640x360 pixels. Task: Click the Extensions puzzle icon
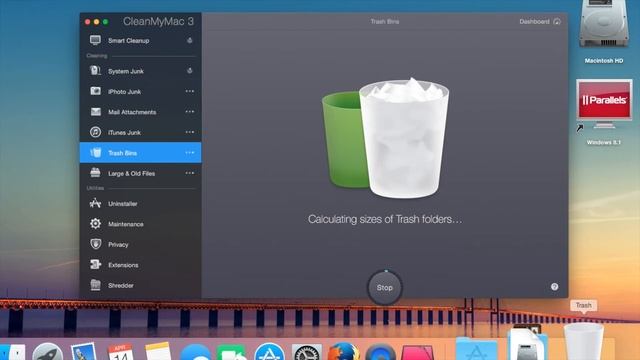[96, 264]
